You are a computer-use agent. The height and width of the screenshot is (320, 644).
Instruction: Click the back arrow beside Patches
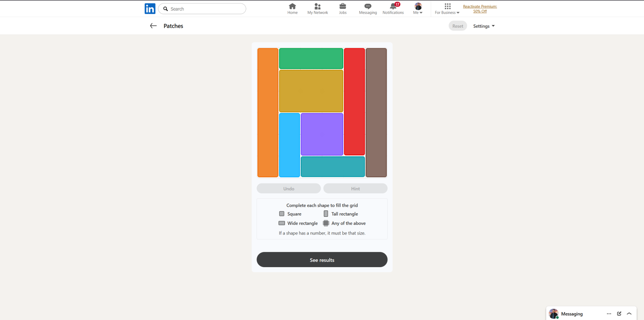[153, 26]
